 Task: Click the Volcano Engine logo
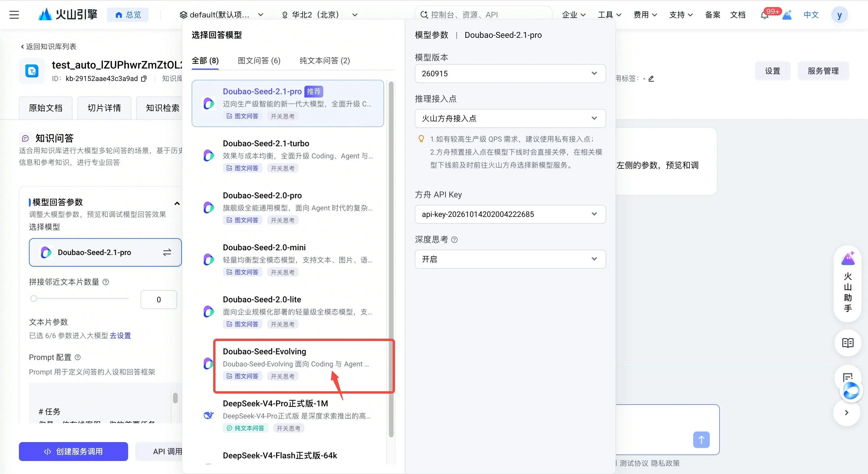[x=68, y=14]
